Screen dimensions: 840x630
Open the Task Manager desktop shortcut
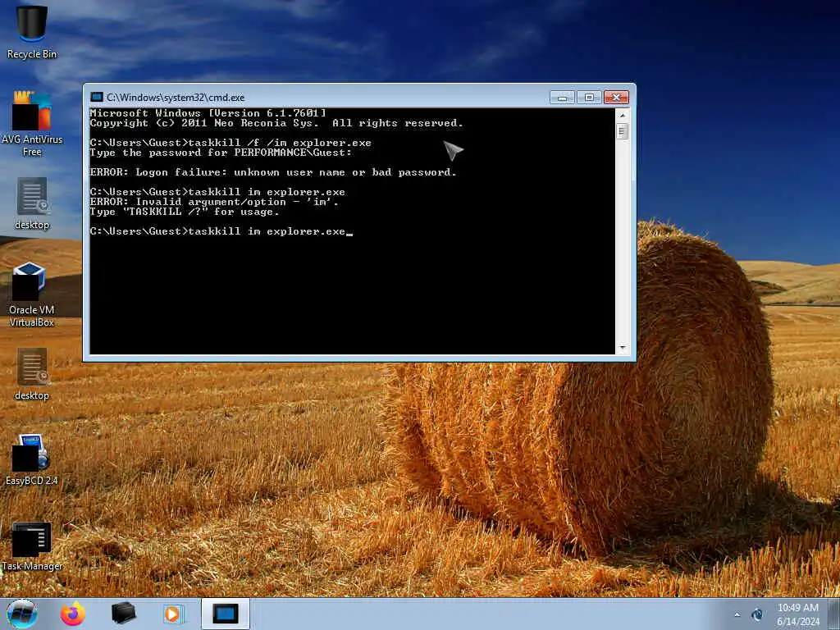[x=32, y=546]
